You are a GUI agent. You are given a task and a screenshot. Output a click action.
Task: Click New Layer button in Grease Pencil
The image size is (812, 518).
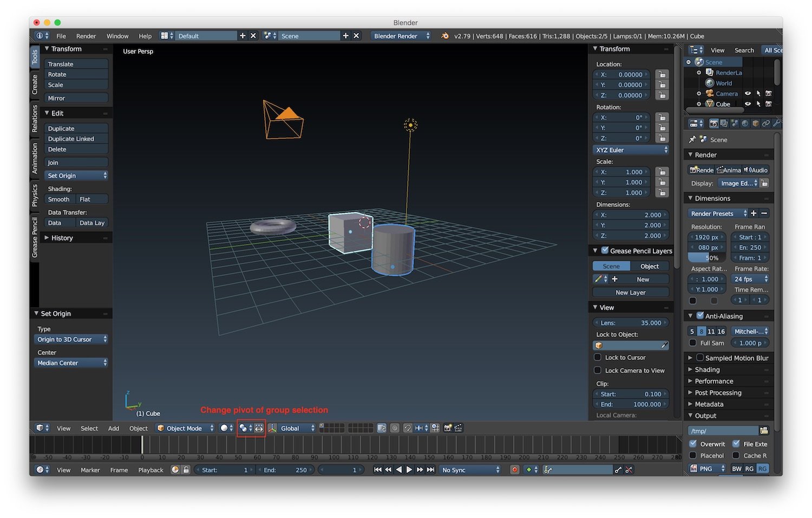(631, 293)
